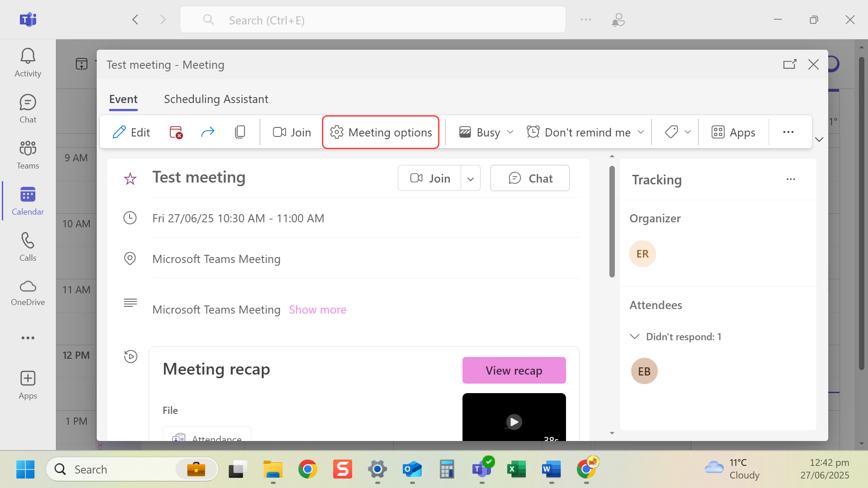Screen dimensions: 868x488
Task: Collapse the Didn't respond attendee list
Action: coord(635,337)
